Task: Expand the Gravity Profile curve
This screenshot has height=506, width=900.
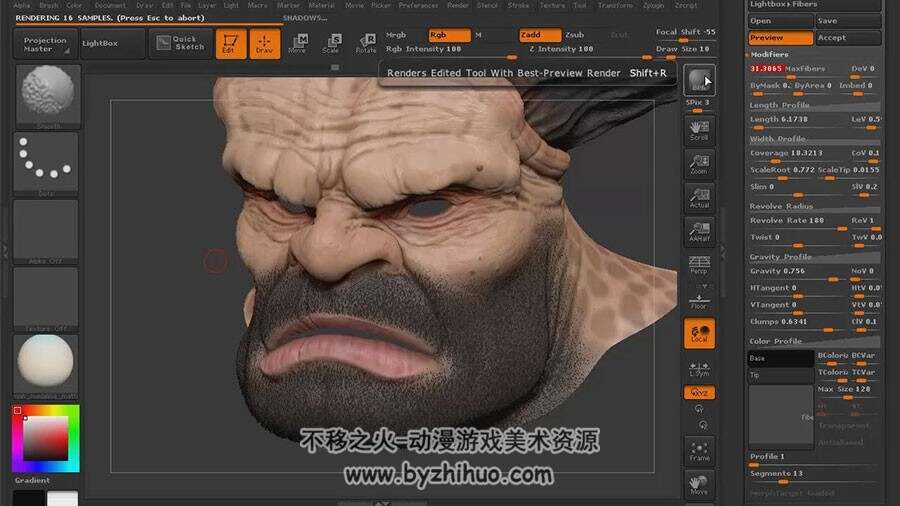Action: point(814,257)
